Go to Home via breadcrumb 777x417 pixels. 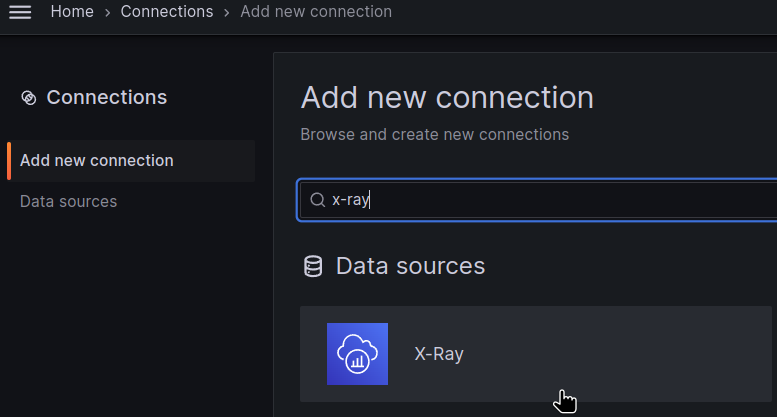tap(72, 12)
